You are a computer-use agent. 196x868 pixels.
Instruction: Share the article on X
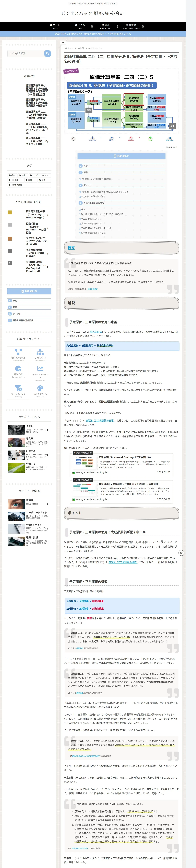click(73, 138)
